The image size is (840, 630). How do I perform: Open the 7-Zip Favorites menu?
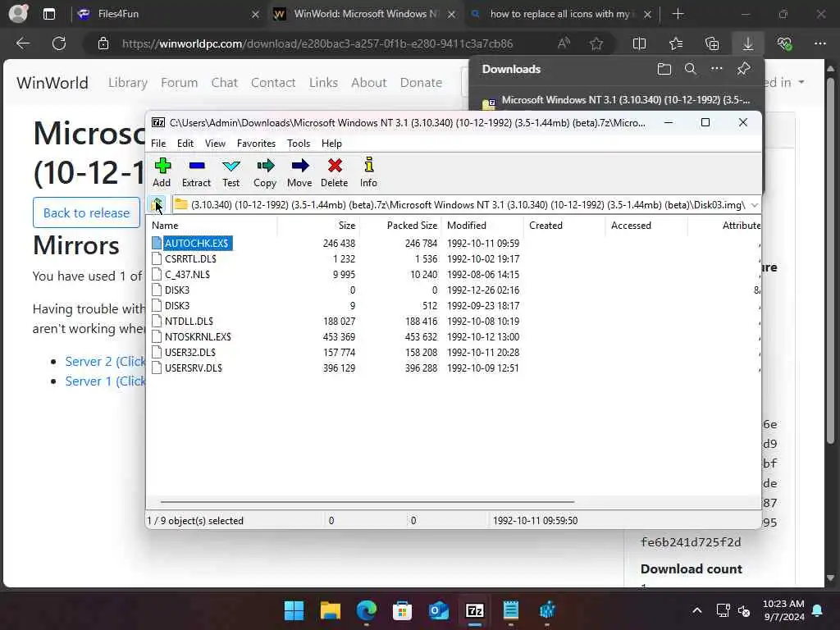pos(256,144)
